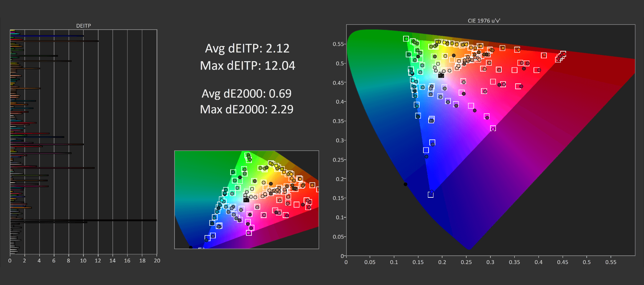644x285 pixels.
Task: Pick the violet bottom tip of the CIE locus
Action: [x=469, y=248]
